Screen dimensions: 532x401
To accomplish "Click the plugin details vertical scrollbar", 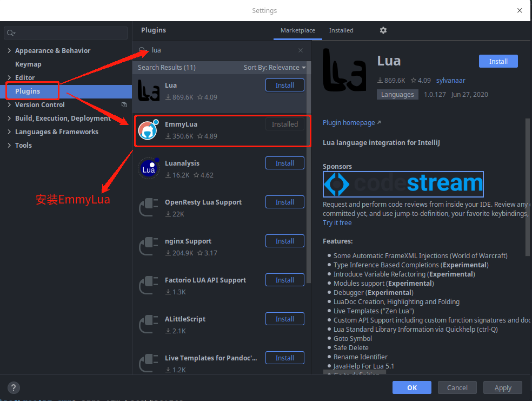I will point(528,187).
